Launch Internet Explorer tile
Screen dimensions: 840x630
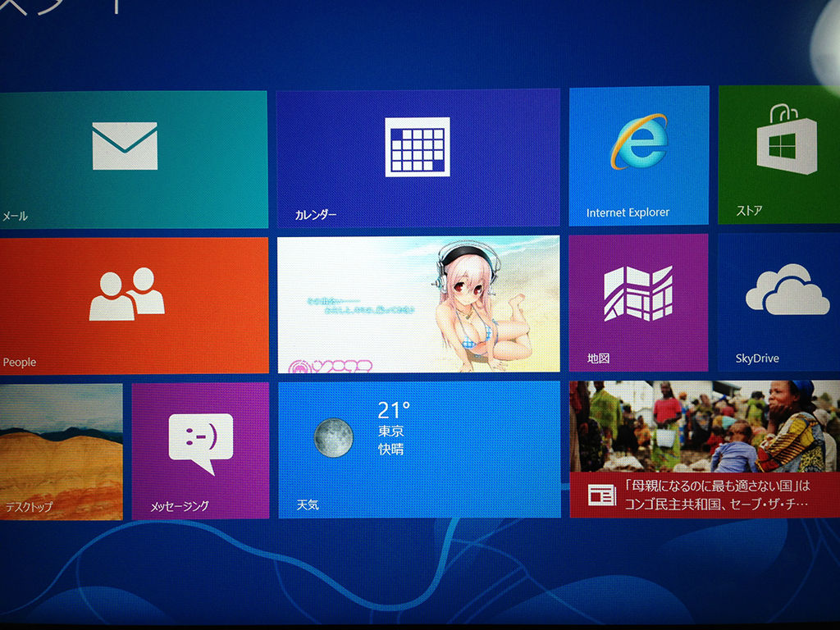coord(639,155)
